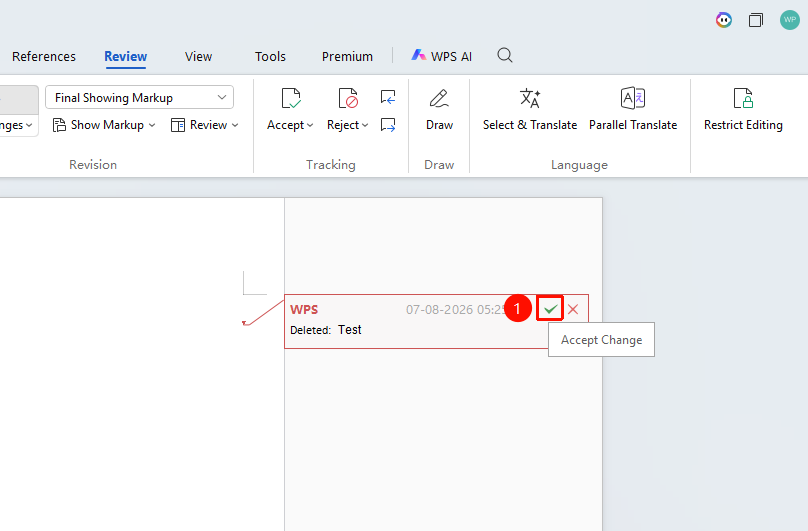Switch to the View tab
Image resolution: width=808 pixels, height=531 pixels.
[x=198, y=56]
